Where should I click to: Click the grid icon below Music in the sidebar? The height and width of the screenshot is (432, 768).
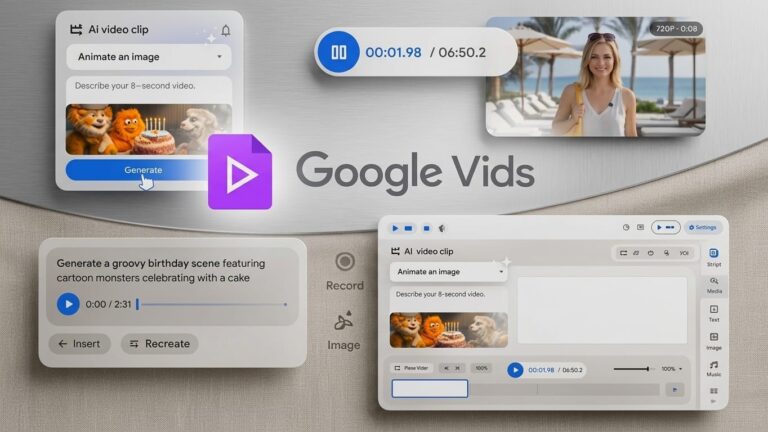click(x=714, y=391)
